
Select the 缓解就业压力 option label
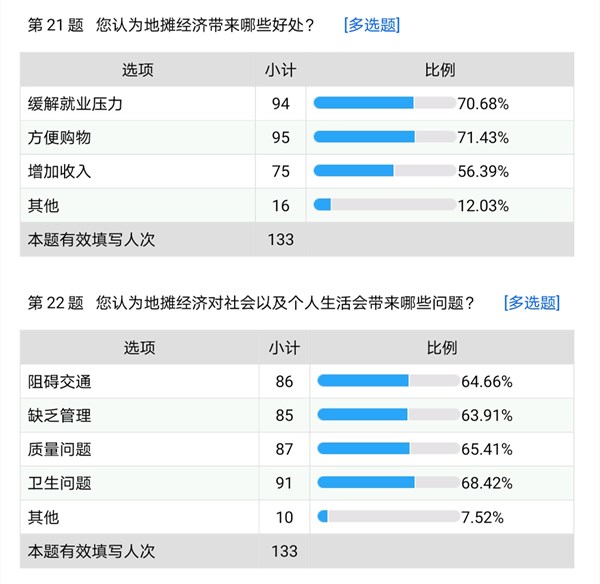[75, 103]
